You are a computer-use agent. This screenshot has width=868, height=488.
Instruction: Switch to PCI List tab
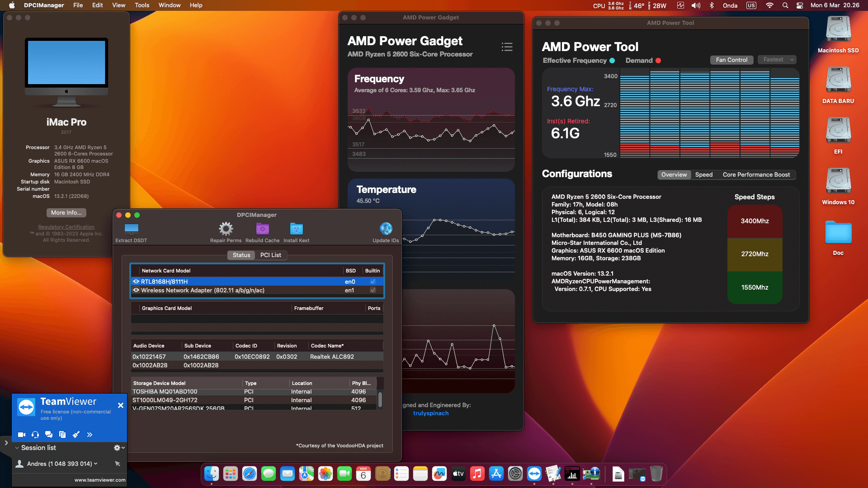point(271,255)
